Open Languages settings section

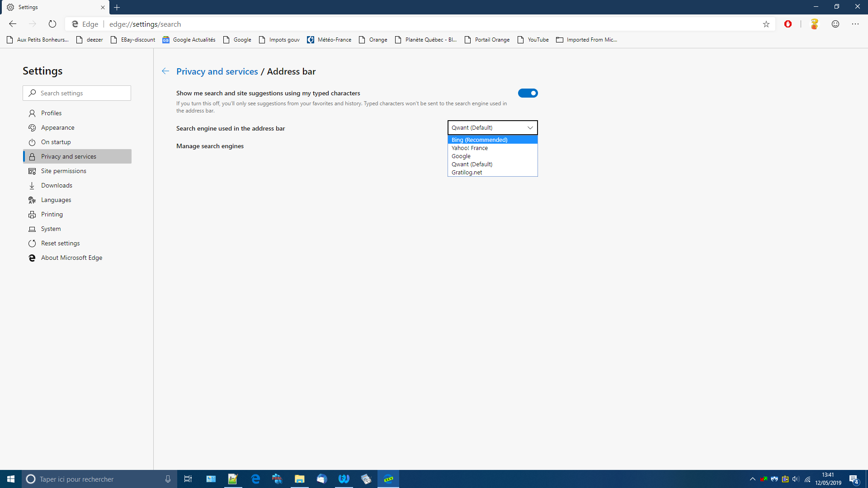(77, 200)
